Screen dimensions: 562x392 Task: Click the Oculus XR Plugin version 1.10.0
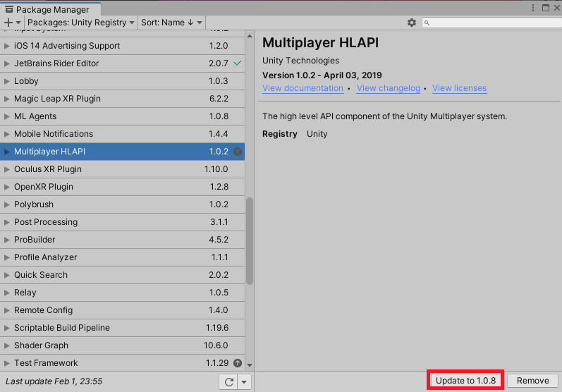point(216,169)
